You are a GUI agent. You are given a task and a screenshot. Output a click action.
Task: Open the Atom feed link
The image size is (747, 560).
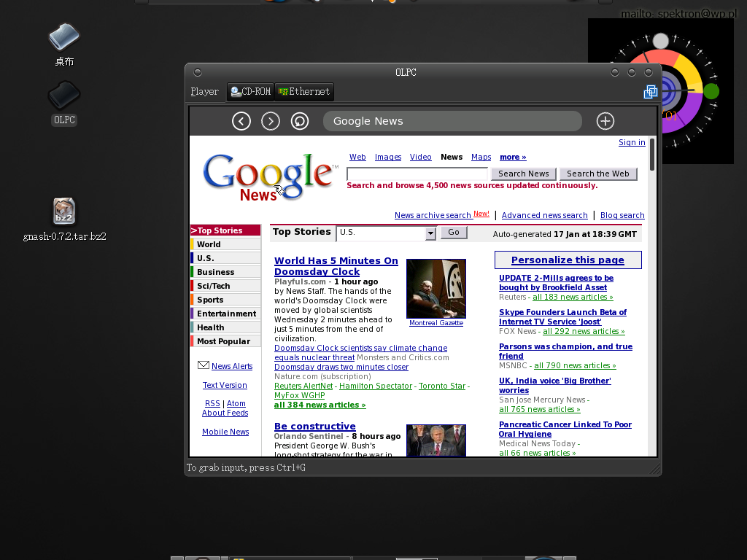click(236, 403)
